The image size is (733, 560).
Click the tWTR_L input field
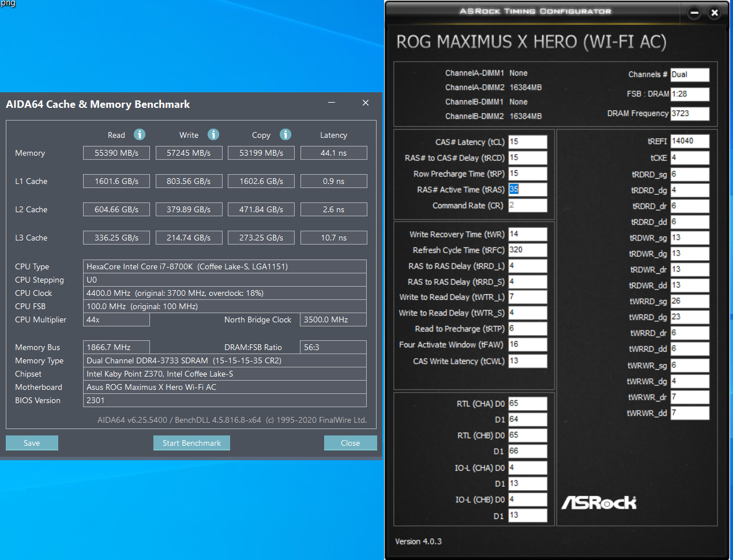coord(528,296)
